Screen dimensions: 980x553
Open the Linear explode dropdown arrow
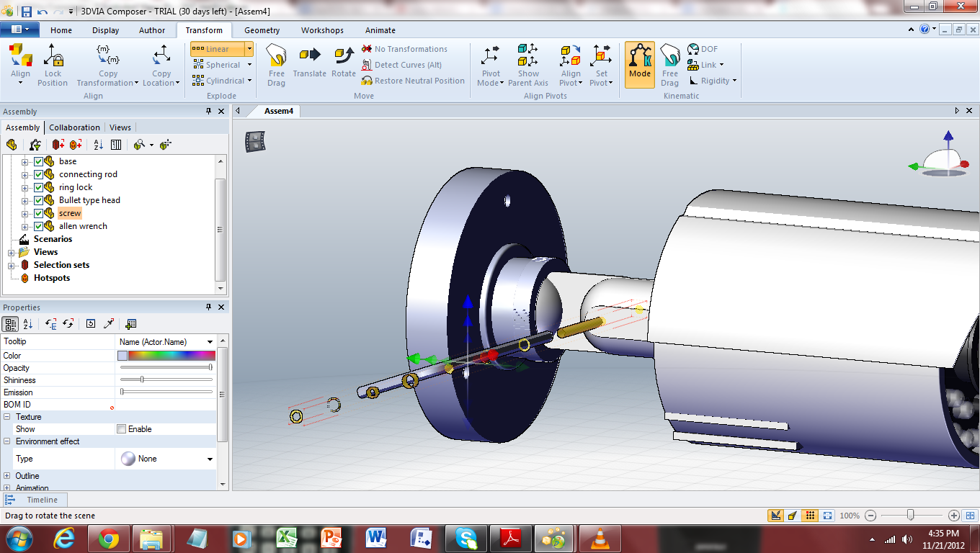249,49
